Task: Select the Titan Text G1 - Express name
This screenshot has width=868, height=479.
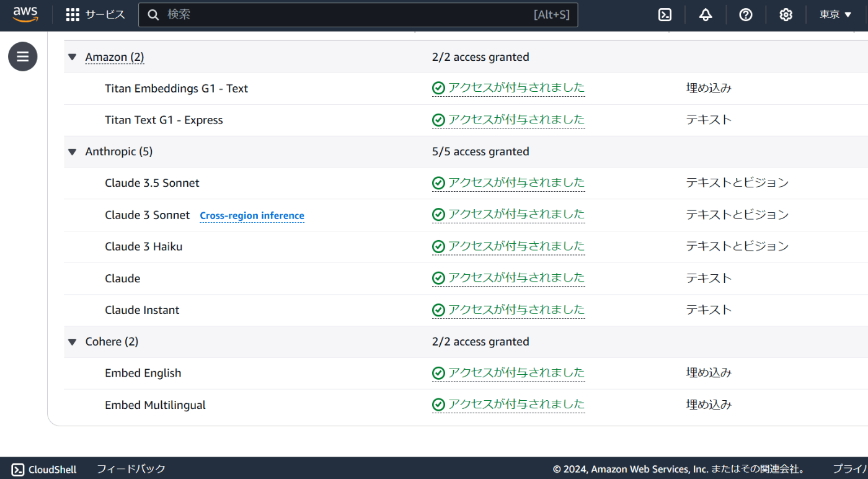Action: (x=164, y=120)
